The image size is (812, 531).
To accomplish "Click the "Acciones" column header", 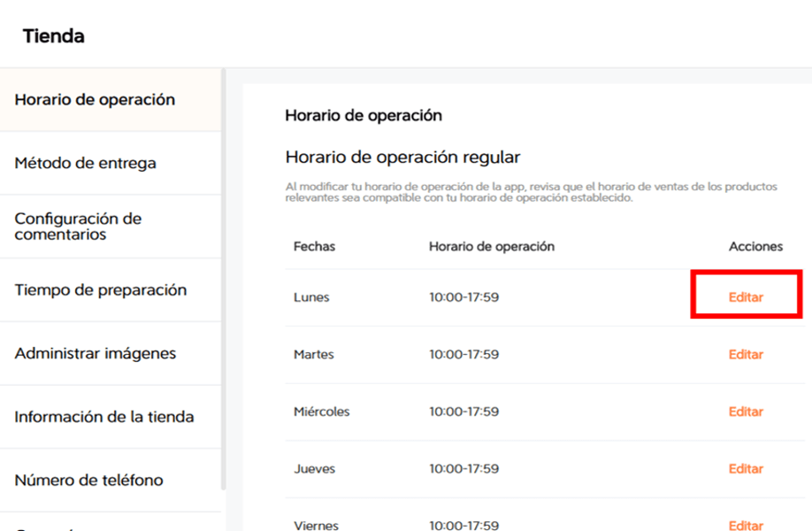I will pyautogui.click(x=756, y=246).
